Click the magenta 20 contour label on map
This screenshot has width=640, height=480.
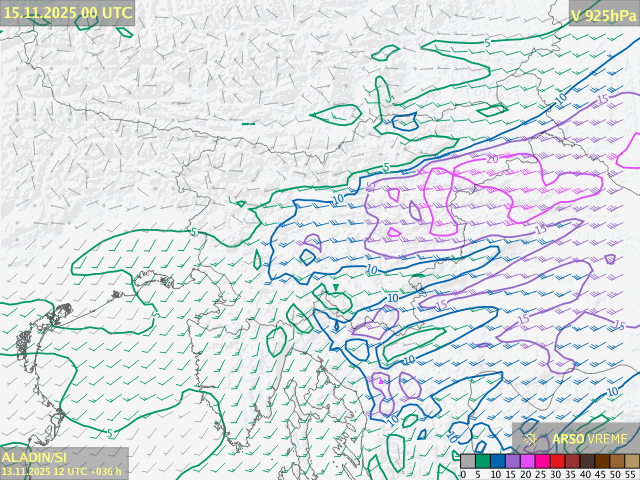click(x=492, y=159)
